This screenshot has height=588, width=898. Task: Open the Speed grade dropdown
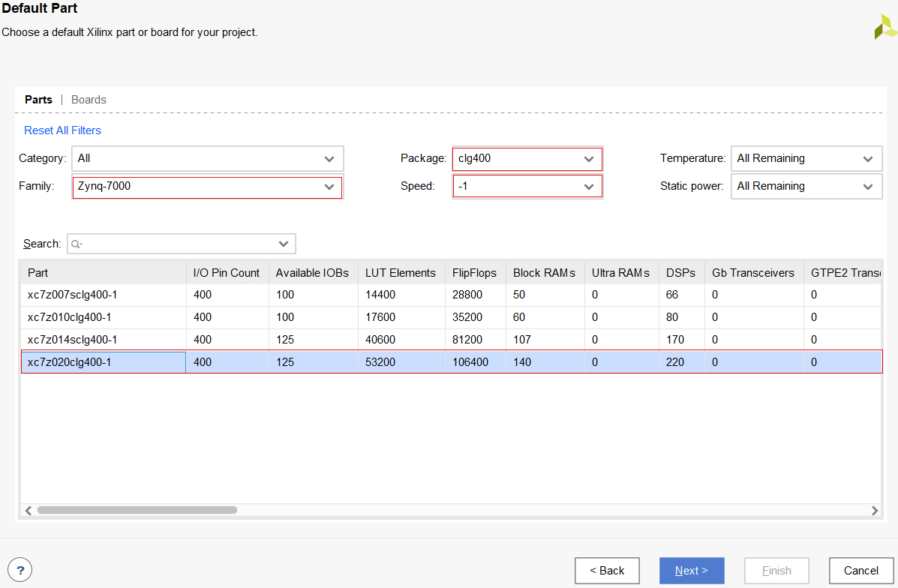pos(527,186)
